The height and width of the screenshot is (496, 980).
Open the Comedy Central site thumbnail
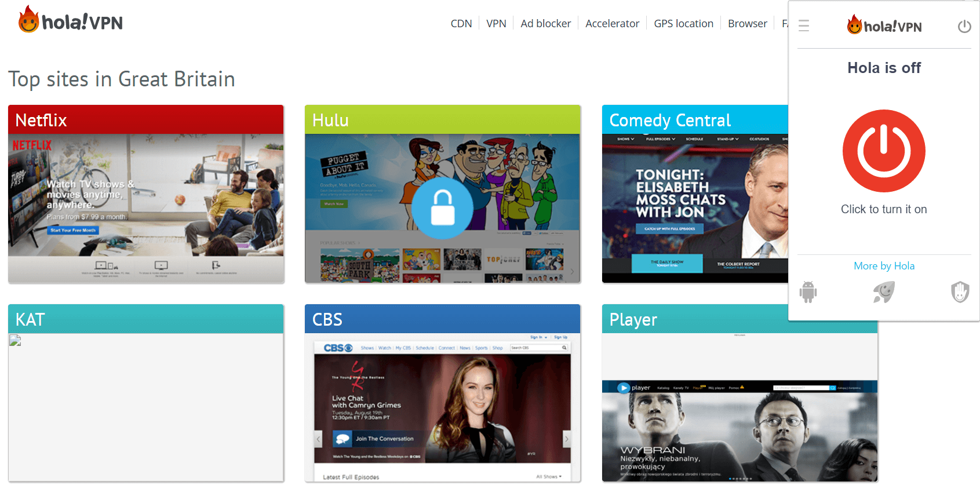695,209
